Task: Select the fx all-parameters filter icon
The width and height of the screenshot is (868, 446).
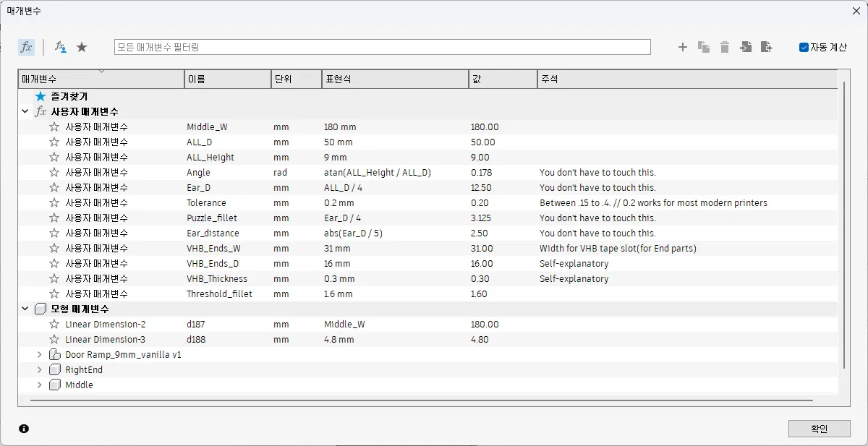Action: click(26, 47)
